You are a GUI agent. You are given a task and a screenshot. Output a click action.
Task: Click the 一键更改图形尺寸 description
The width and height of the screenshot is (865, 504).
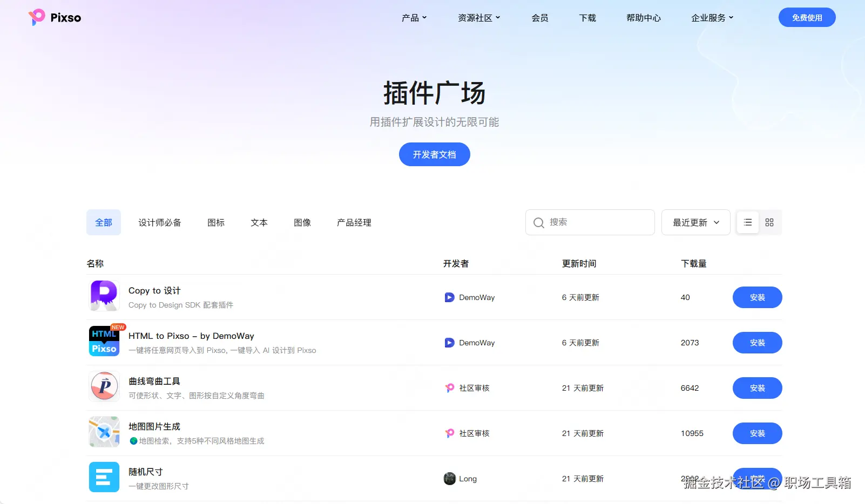click(x=159, y=486)
